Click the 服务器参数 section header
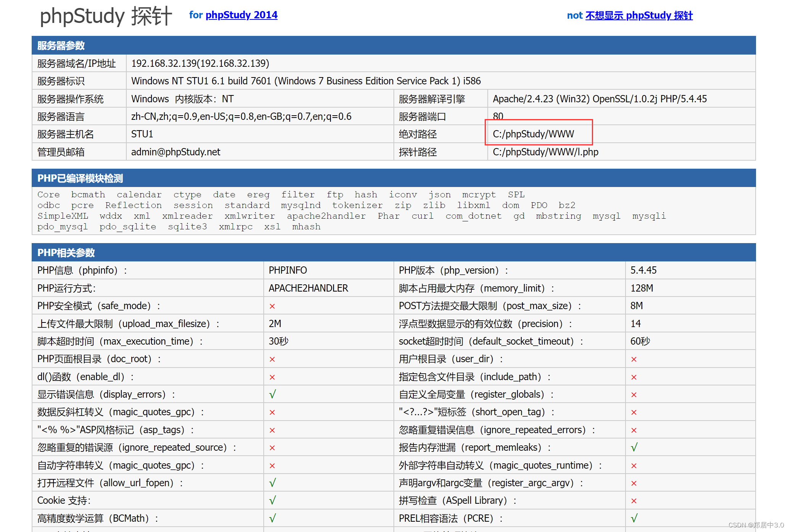Viewport: 790px width, 532px height. pyautogui.click(x=61, y=45)
